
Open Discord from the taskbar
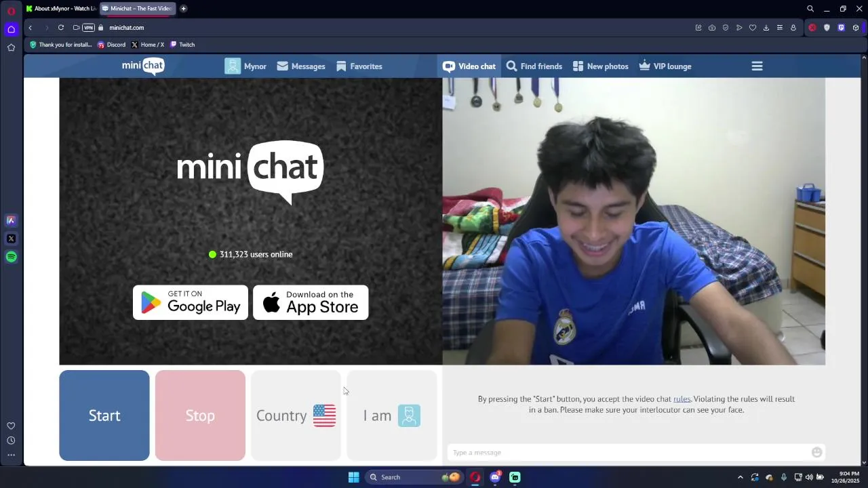(495, 477)
